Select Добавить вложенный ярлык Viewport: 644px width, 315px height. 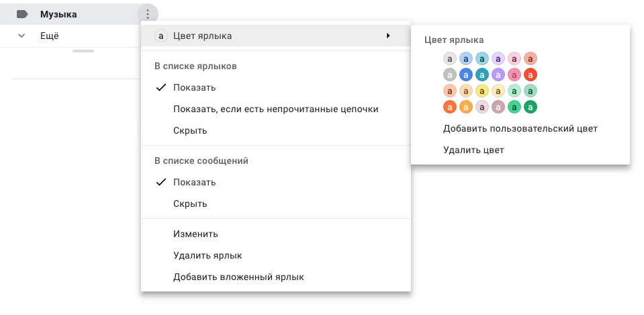tap(238, 277)
